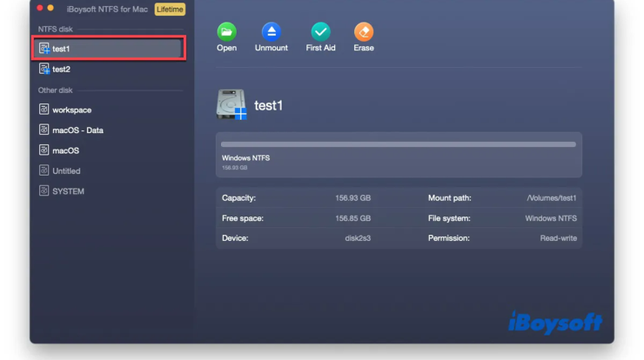Click the Windows NTFS partition label

245,158
